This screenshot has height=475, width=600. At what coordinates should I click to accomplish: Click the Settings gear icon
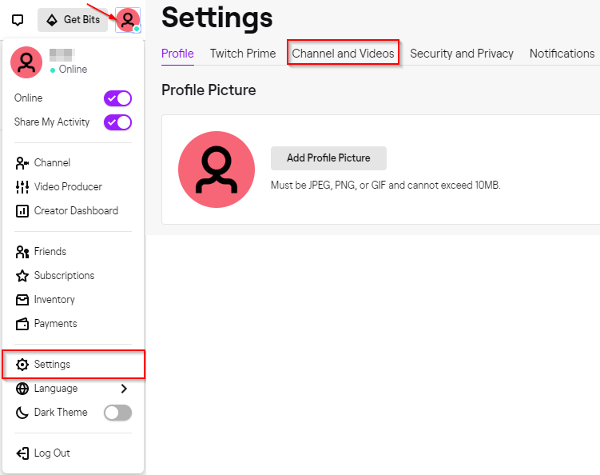[22, 365]
